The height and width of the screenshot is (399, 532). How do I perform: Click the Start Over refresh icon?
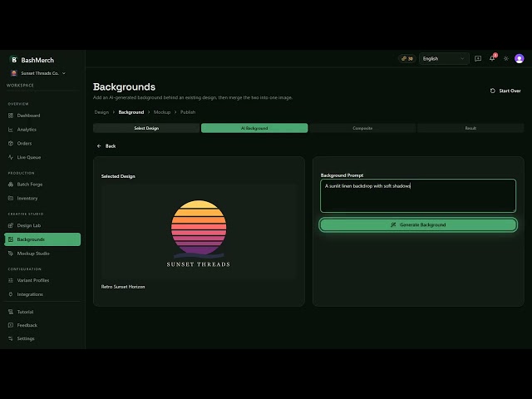tap(493, 91)
